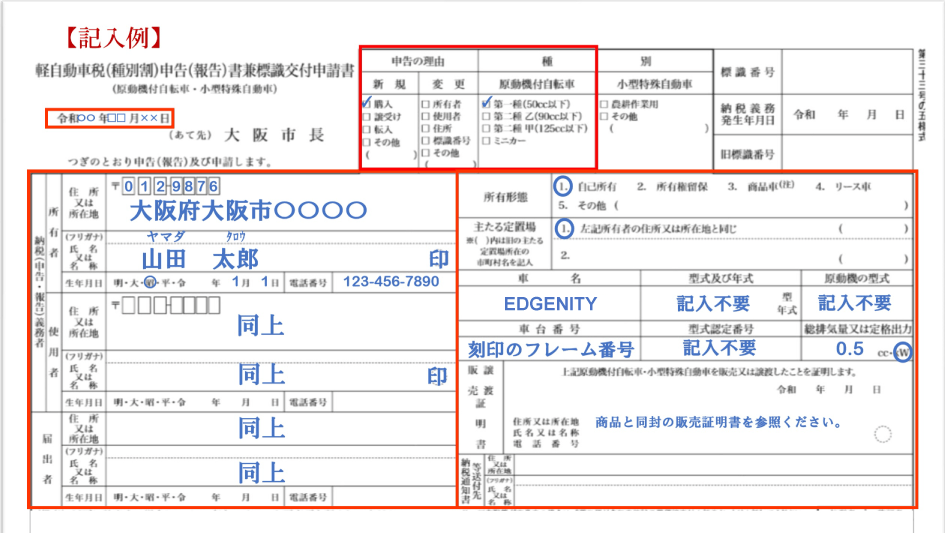Click the owner name field 山田 太郎
Screen dimensions: 945x533
[200, 260]
